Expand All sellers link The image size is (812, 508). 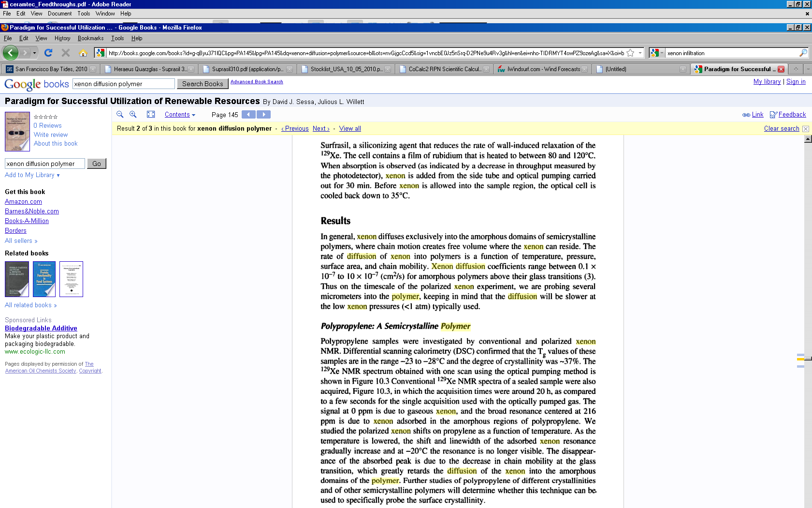point(21,241)
